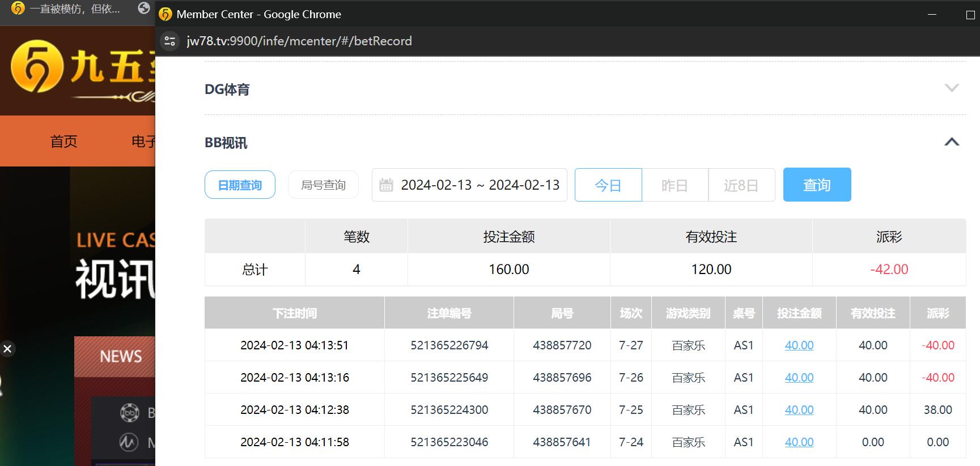The image size is (980, 466).
Task: Choose the 近8日 quick range
Action: 741,185
